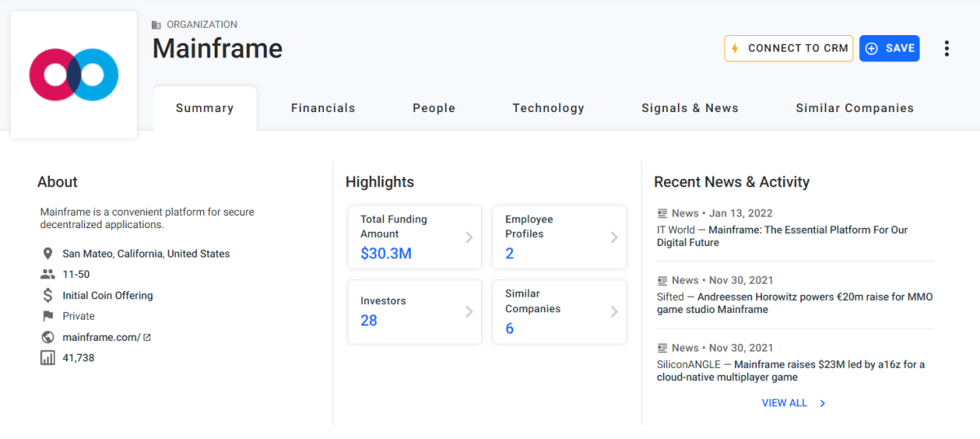The image size is (980, 439).
Task: Click the Mainframe company logo
Action: point(73,75)
